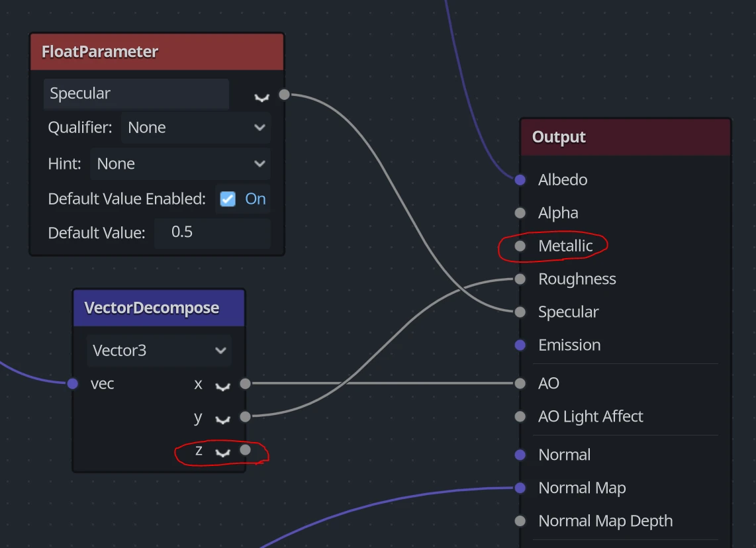
Task: Click the Albedo socket on the Output node
Action: pyautogui.click(x=520, y=179)
